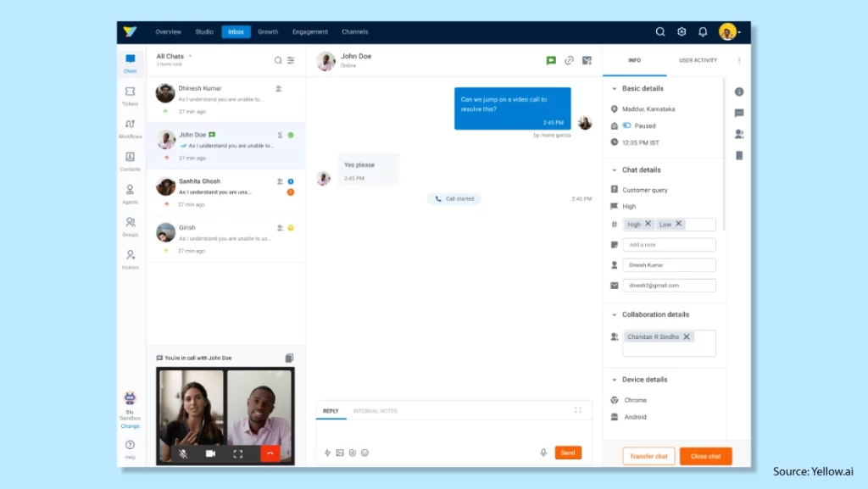This screenshot has width=868, height=489.
Task: Click the link icon in chat header
Action: 569,60
